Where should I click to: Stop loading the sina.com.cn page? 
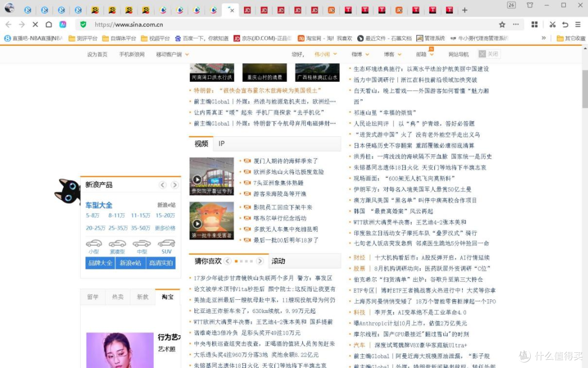tap(35, 25)
